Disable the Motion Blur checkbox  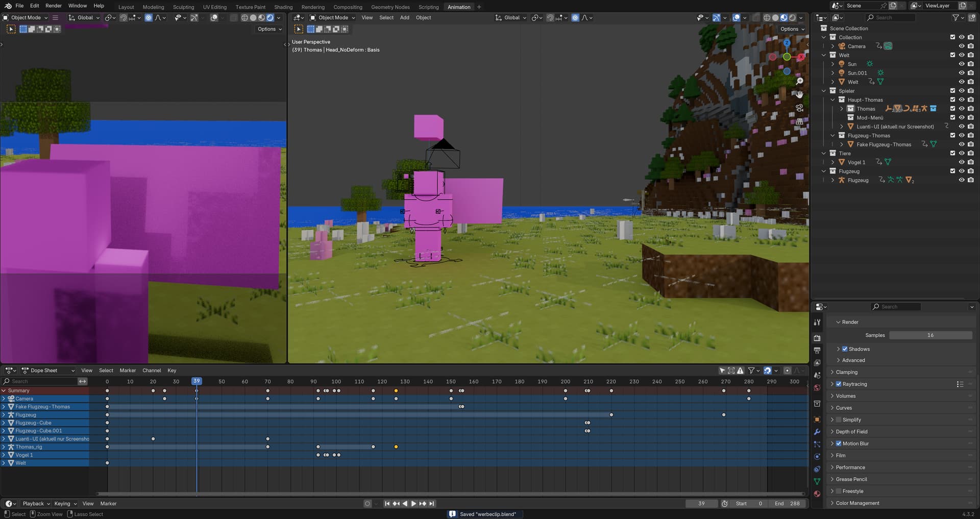(839, 443)
